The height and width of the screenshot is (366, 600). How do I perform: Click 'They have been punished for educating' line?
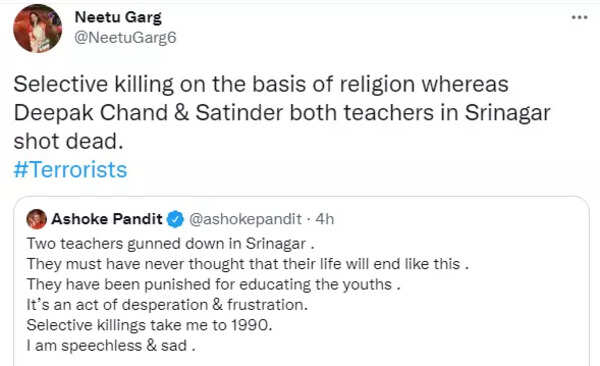coord(214,284)
